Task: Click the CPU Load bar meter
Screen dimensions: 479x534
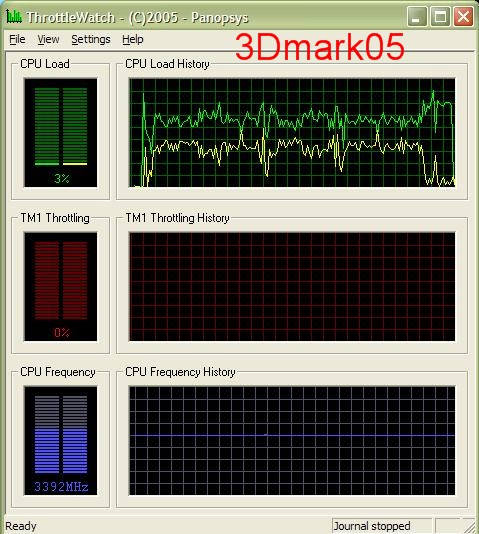Action: pos(61,133)
